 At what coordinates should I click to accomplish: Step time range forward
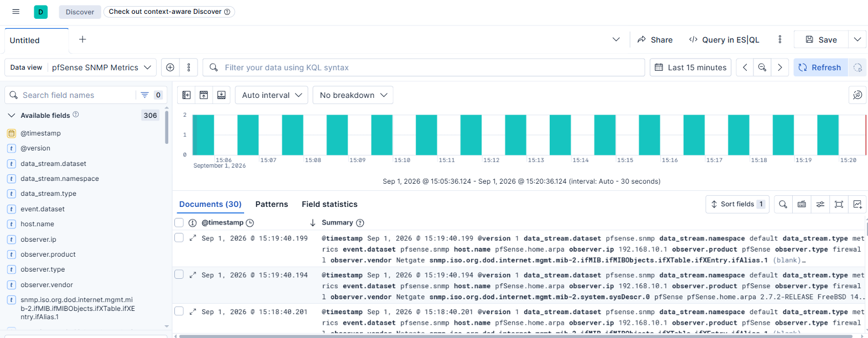click(780, 67)
